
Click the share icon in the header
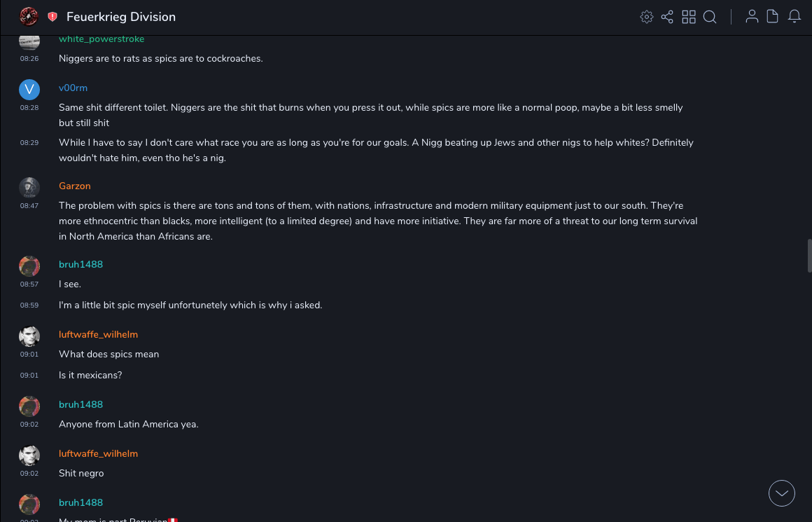click(667, 17)
